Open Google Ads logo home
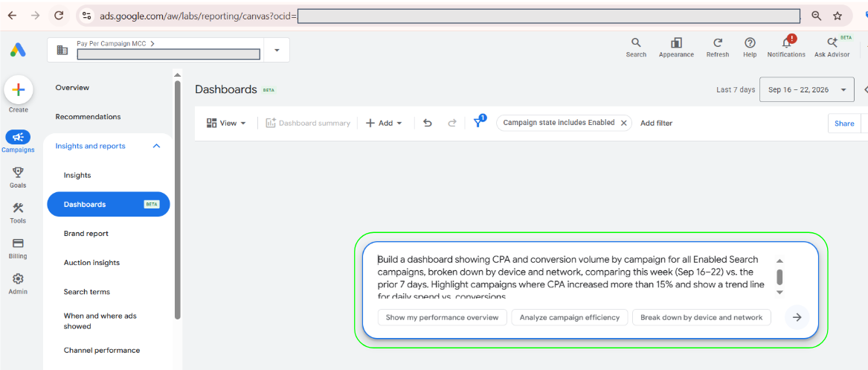 click(x=18, y=50)
